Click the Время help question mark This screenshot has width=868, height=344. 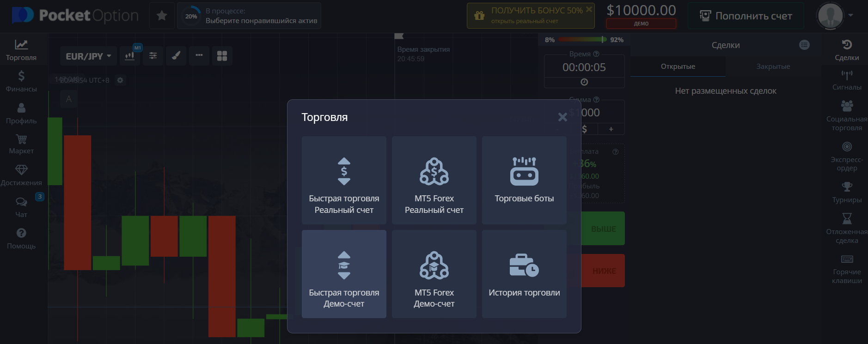pos(596,54)
